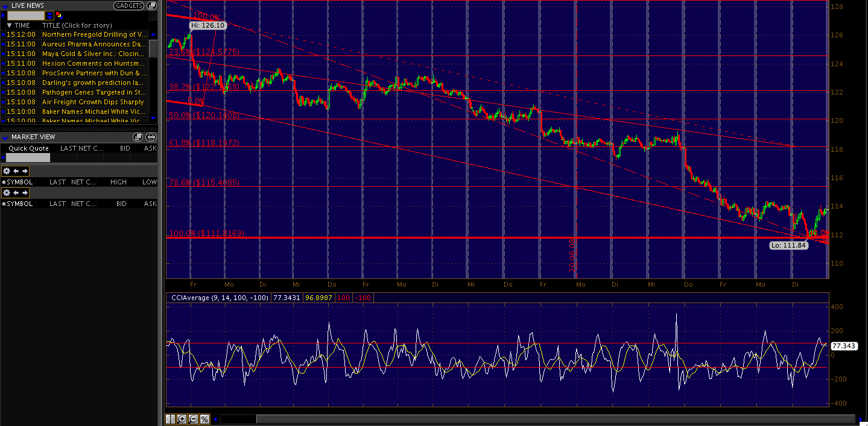Open story 'Darling's growth prediction la...'
The width and height of the screenshot is (868, 426).
click(94, 83)
